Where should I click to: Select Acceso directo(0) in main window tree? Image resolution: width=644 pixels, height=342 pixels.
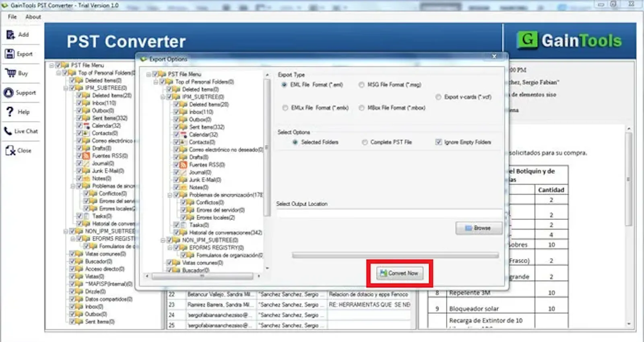[105, 269]
